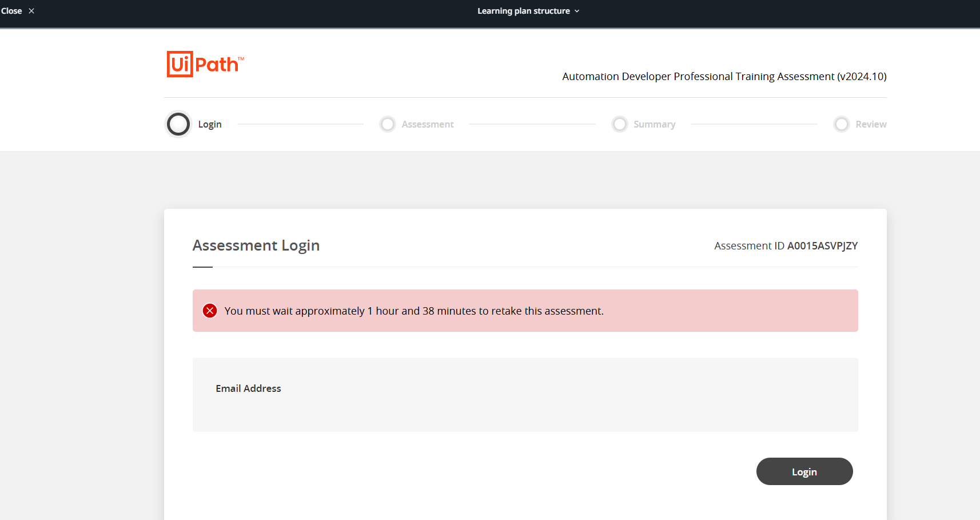Click the Automation Developer Professional Training Assessment title
980x520 pixels.
724,77
